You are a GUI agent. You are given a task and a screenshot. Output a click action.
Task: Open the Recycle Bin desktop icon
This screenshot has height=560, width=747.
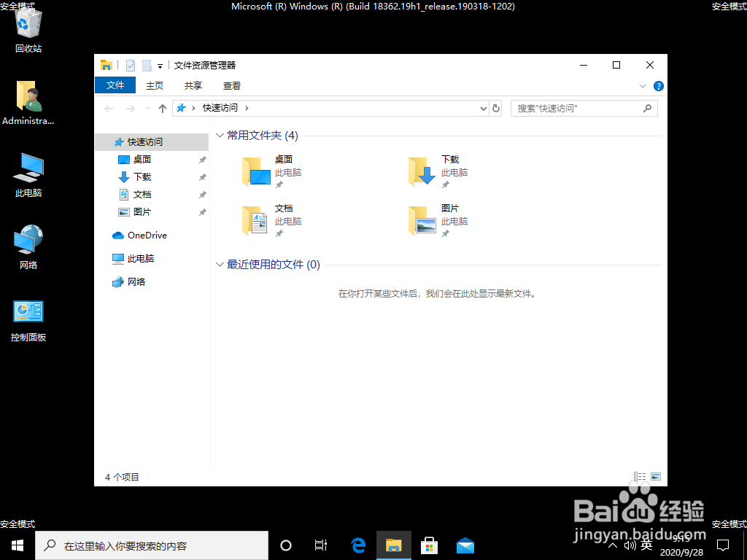pyautogui.click(x=28, y=29)
